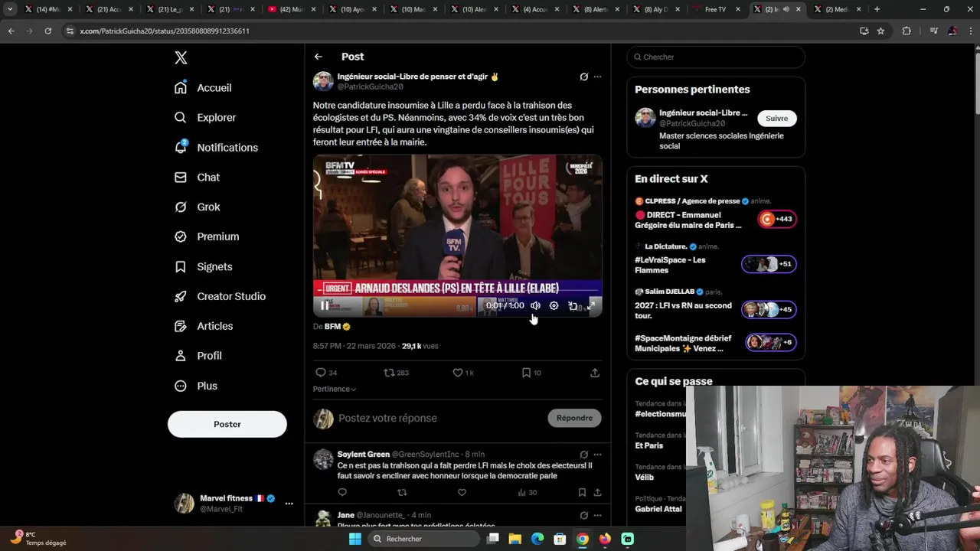Click the Chercher search box
The image size is (980, 551).
click(x=716, y=57)
